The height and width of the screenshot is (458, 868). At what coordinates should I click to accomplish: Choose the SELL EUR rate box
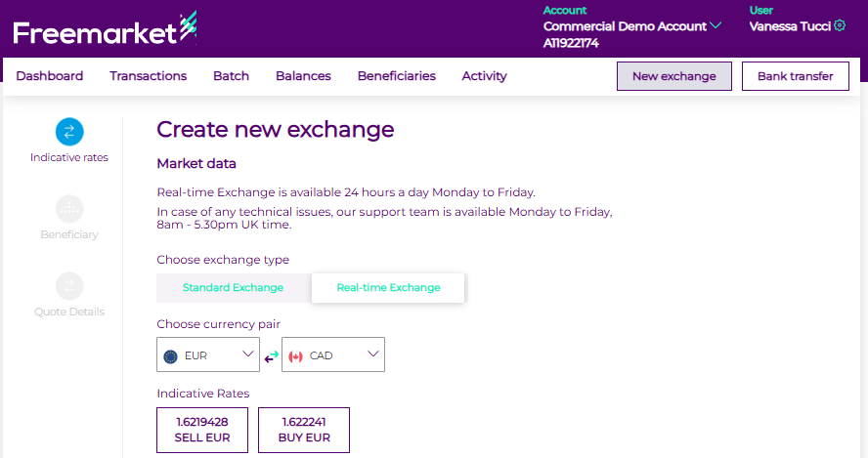point(202,430)
